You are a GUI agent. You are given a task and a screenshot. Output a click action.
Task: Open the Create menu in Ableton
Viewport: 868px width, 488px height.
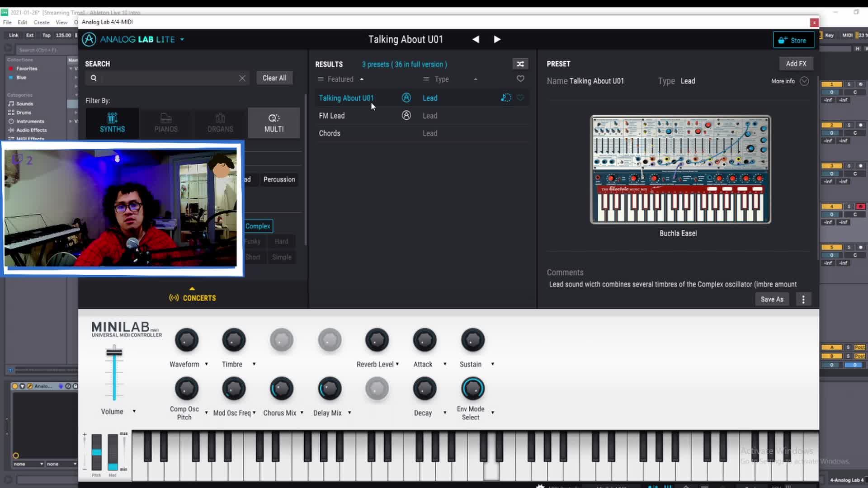[42, 22]
